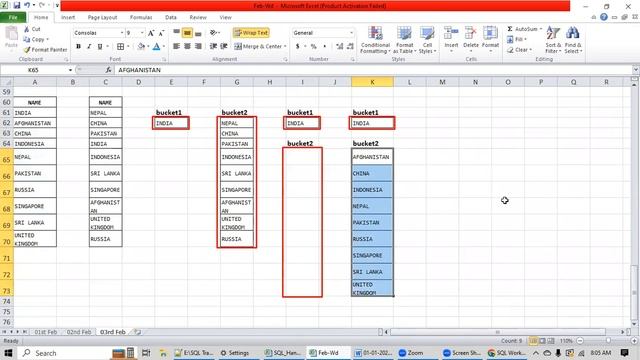Viewport: 640px width, 360px height.
Task: Click into the formula bar showing AFGHANISTAN
Action: pyautogui.click(x=373, y=70)
